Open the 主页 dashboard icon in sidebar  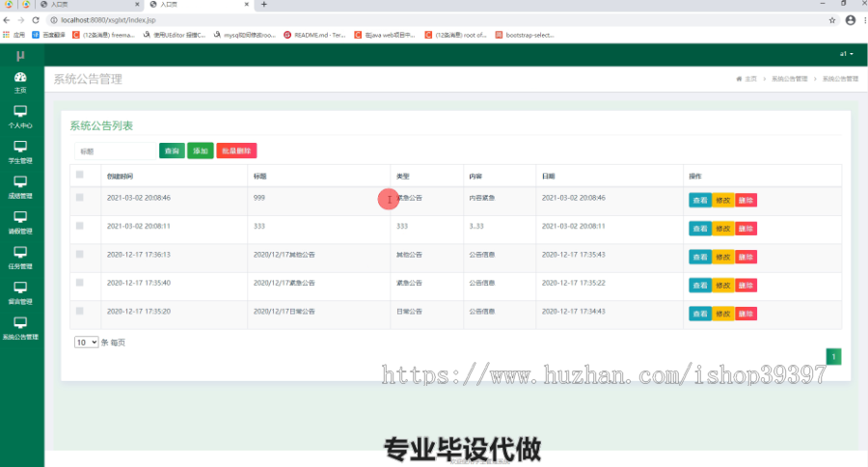click(20, 82)
